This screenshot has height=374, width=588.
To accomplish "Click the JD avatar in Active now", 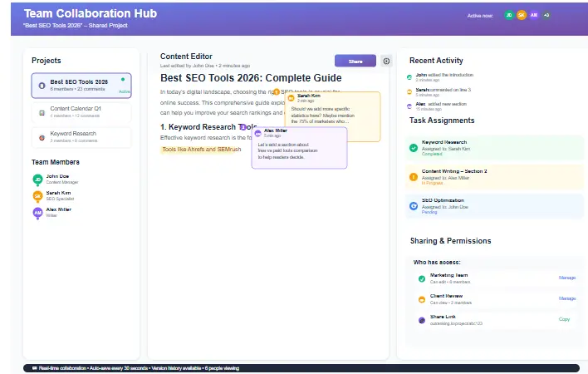I will pos(509,15).
